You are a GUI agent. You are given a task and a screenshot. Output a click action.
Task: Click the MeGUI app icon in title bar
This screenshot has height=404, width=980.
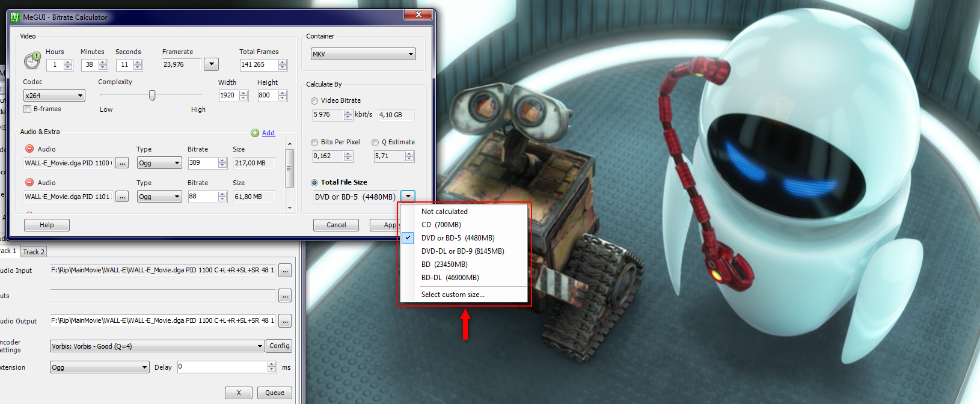pos(15,17)
